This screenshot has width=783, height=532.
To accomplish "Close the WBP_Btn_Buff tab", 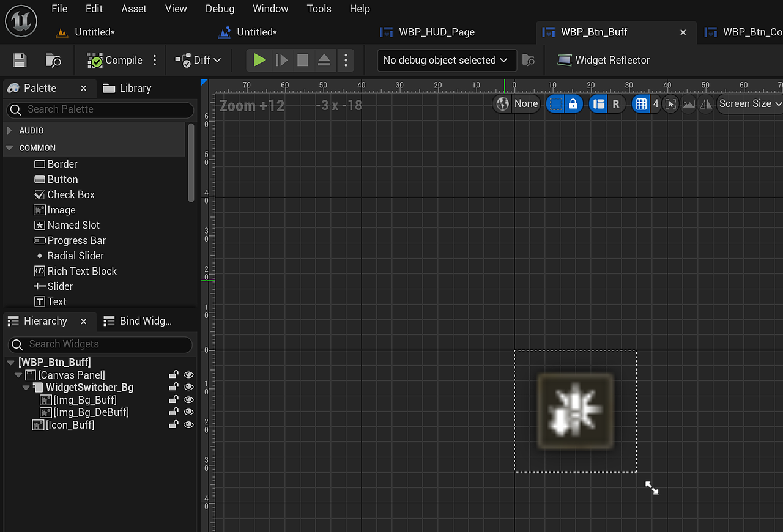I will [x=683, y=32].
